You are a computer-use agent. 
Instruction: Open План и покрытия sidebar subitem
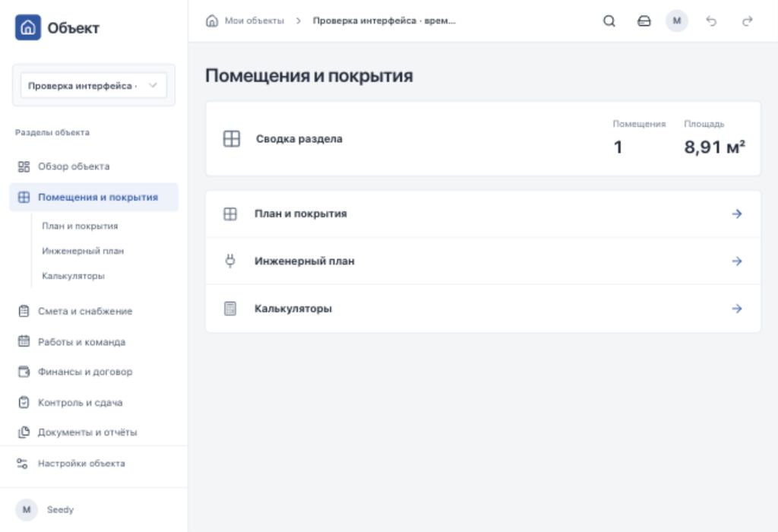[x=80, y=226]
